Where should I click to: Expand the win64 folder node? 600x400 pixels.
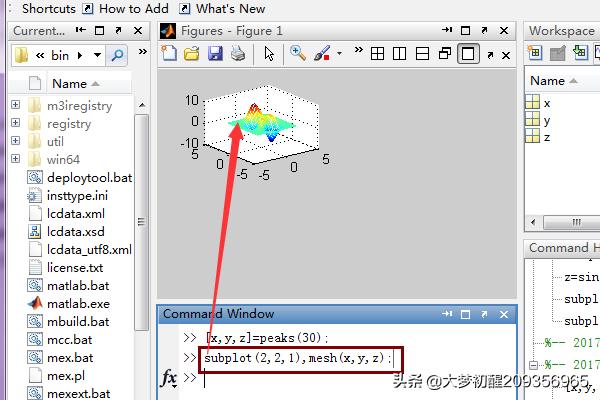click(15, 158)
